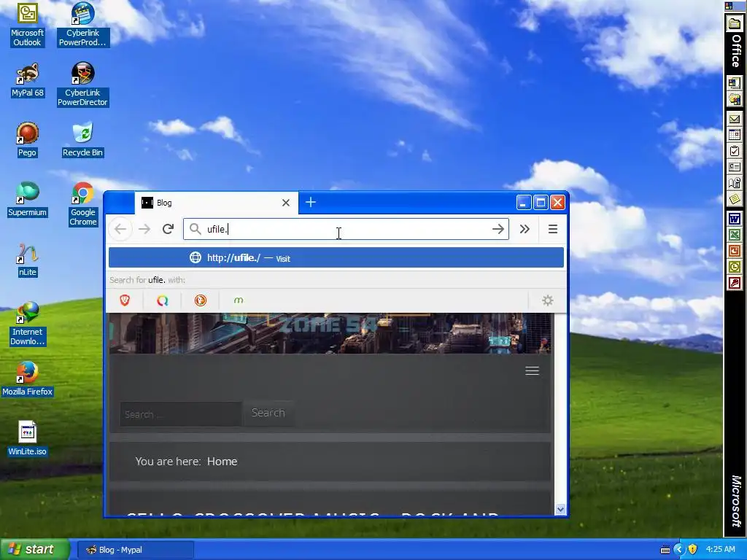Open Cyberlink PowerProducer desktop icon
747x560 pixels.
tap(83, 25)
